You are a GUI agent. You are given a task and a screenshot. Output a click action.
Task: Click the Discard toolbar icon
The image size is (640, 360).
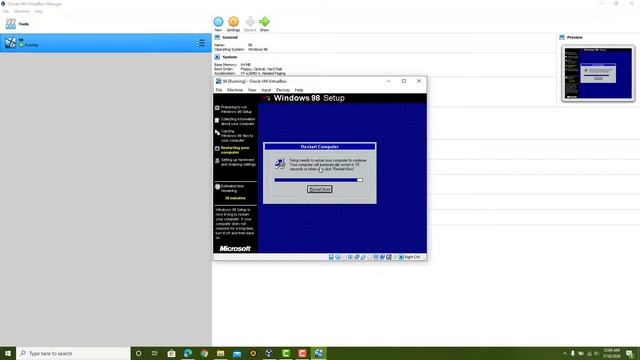click(250, 22)
